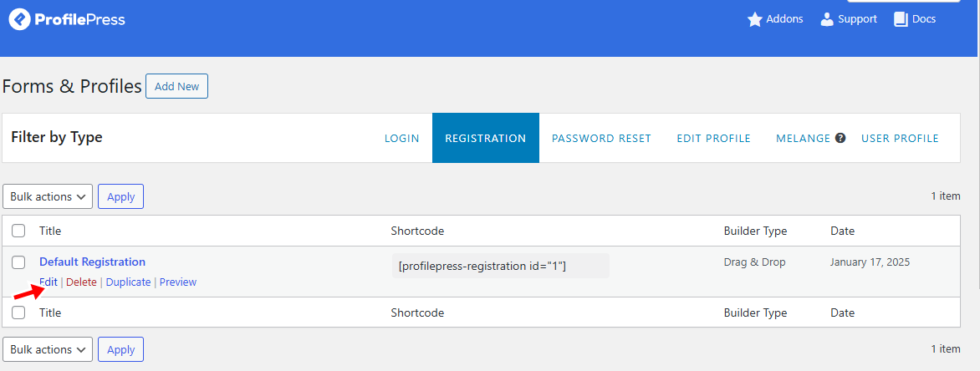Open Addons via the star icon

click(755, 19)
